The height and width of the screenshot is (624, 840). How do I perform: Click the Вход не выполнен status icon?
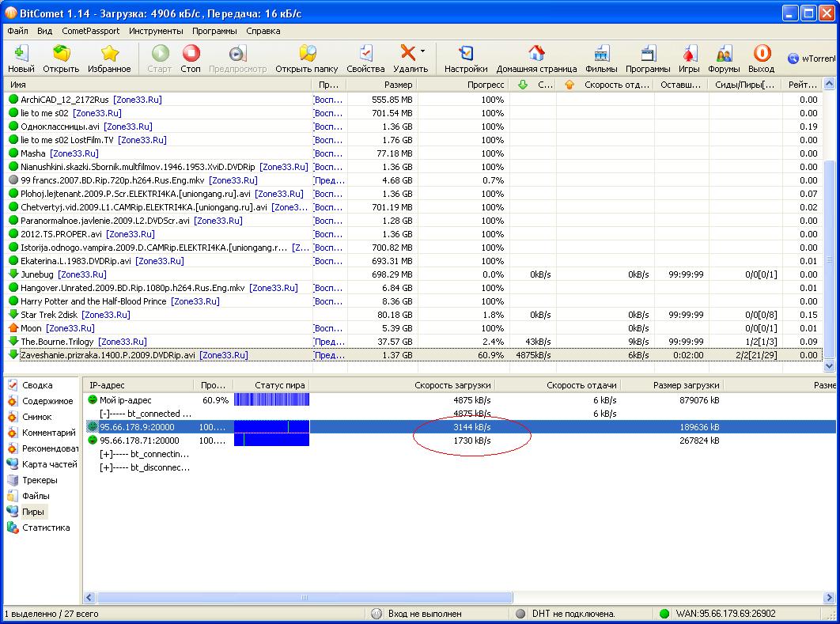[376, 614]
